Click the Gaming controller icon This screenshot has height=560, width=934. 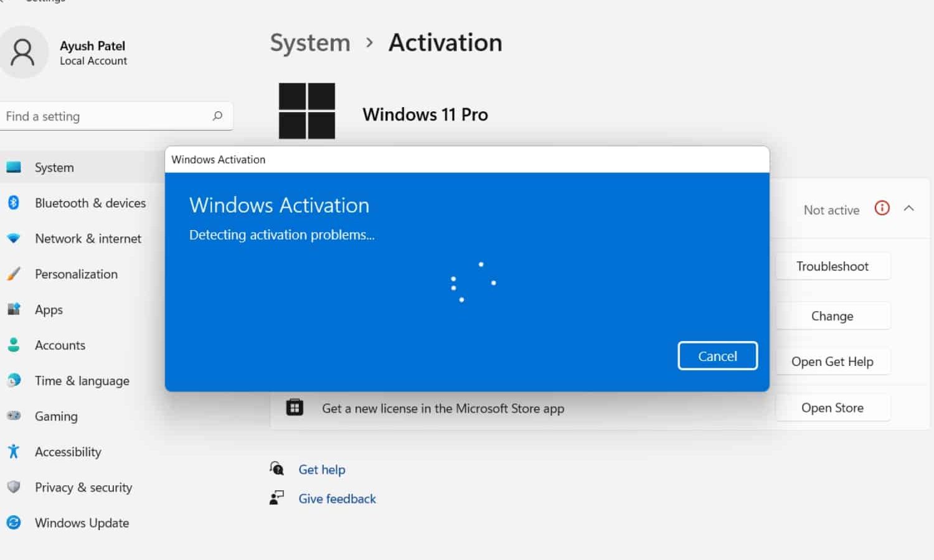(x=14, y=416)
